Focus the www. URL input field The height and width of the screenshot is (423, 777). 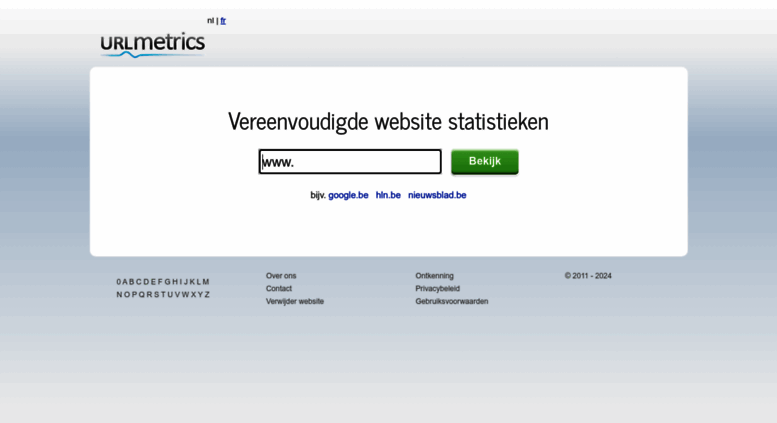[350, 161]
